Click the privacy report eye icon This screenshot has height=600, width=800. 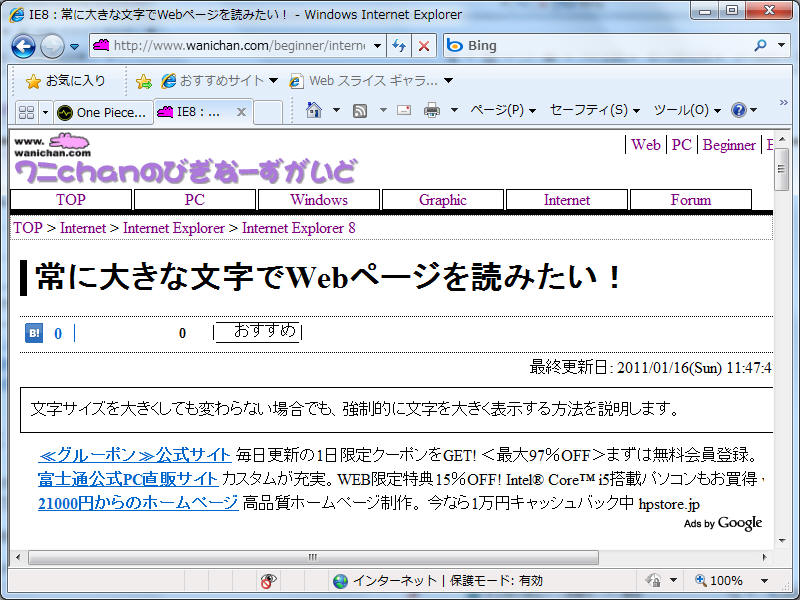[x=268, y=581]
